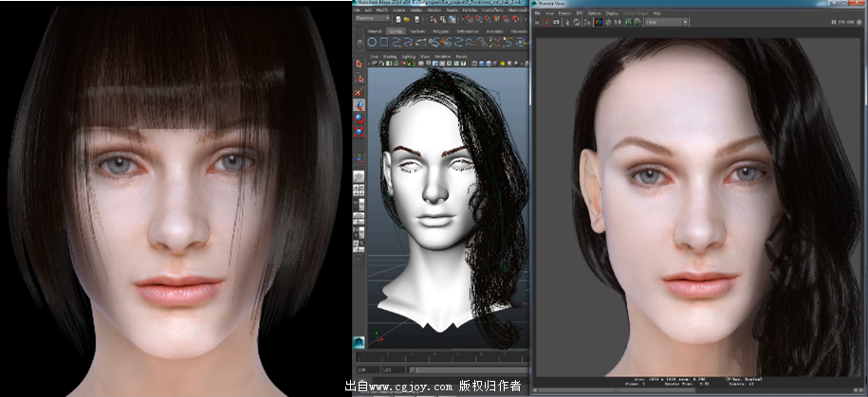Switch to the Surfaces shelf tab
The height and width of the screenshot is (397, 868).
click(417, 30)
